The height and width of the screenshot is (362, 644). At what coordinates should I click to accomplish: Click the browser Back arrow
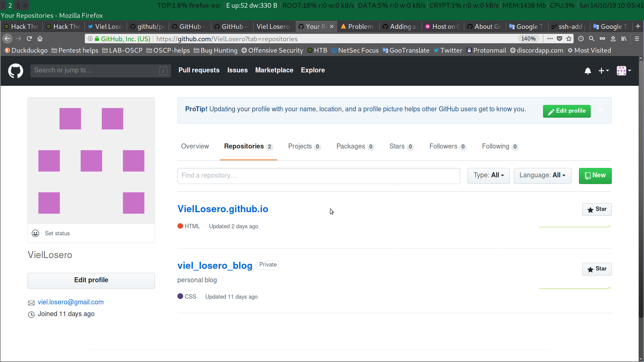pyautogui.click(x=7, y=39)
